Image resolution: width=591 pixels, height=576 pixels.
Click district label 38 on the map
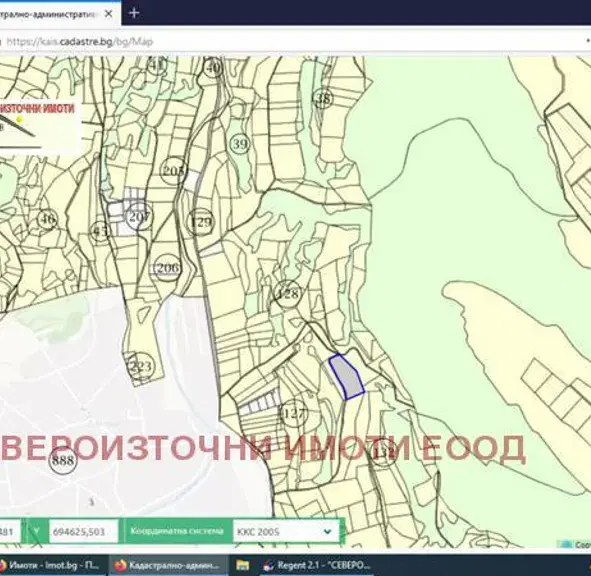(323, 98)
